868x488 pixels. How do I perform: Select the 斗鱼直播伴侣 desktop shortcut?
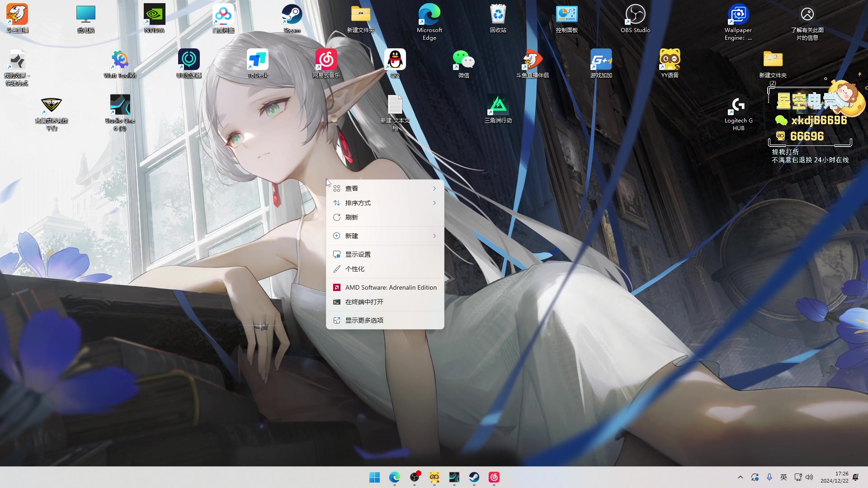pos(533,64)
